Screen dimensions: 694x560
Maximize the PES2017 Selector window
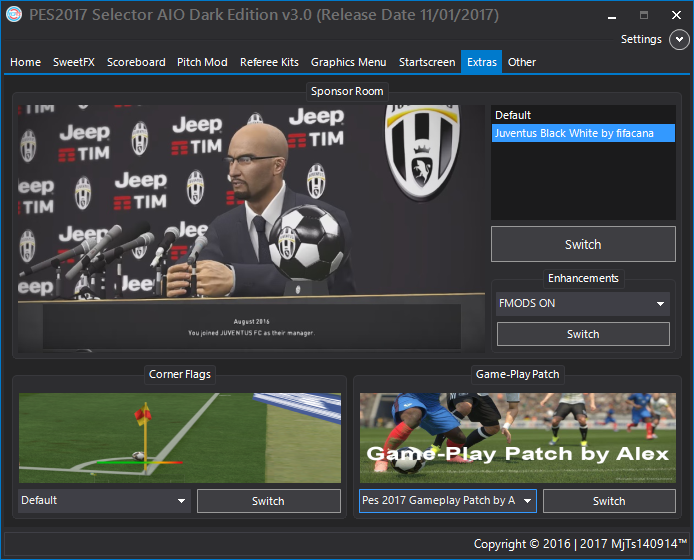[644, 15]
